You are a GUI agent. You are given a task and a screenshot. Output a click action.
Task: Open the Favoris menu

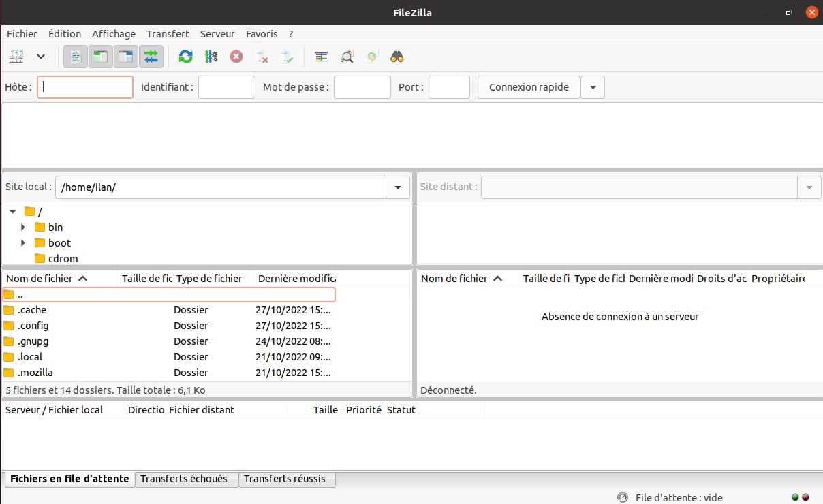click(x=262, y=34)
